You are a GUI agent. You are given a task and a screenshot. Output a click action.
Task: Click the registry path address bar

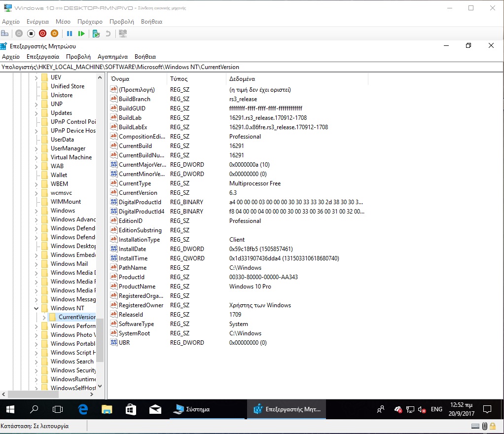tap(252, 67)
